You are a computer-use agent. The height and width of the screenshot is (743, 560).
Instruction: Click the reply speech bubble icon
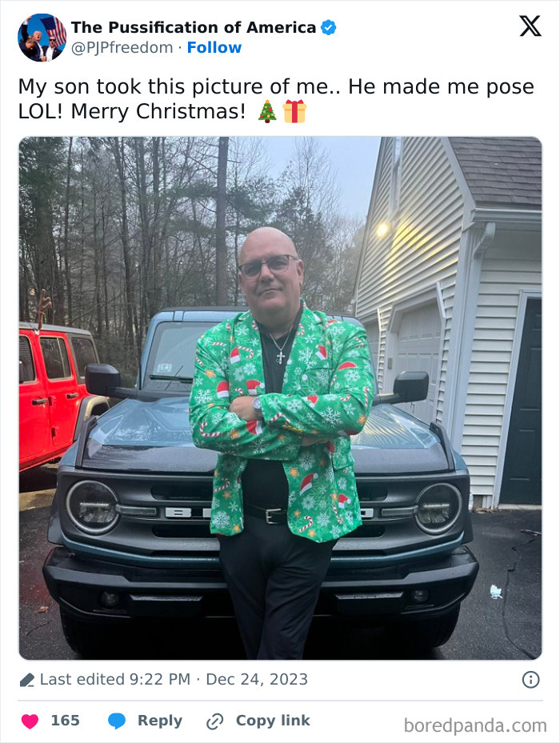(x=117, y=721)
